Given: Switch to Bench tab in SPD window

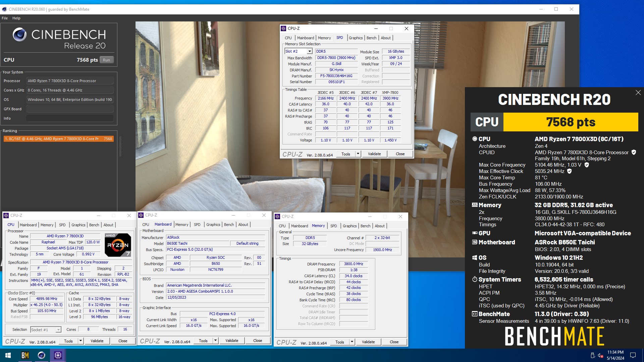Looking at the screenshot, I should click(371, 38).
